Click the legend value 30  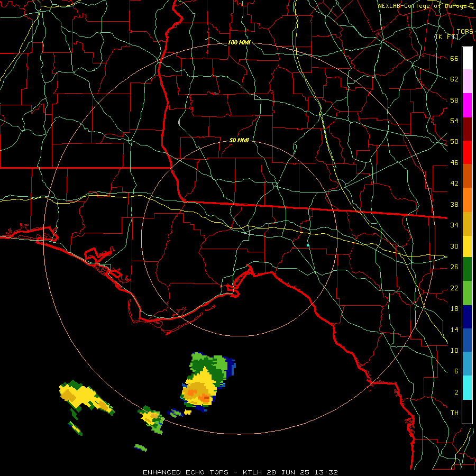454,246
